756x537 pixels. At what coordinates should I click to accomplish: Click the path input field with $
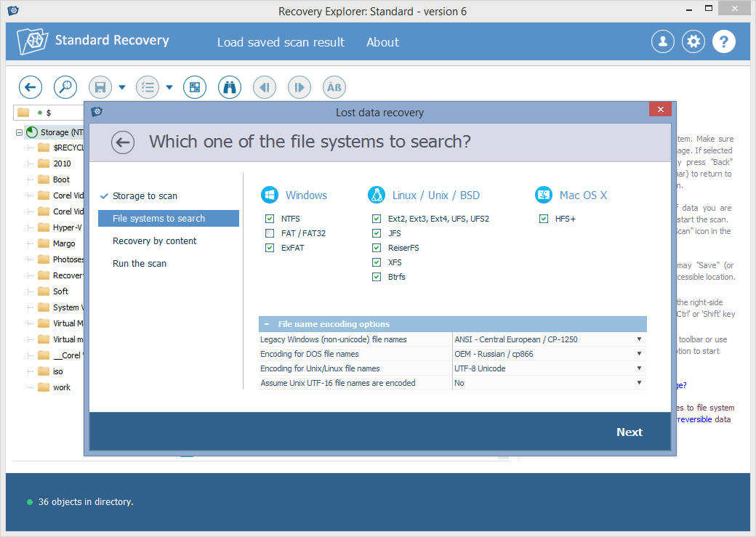(x=49, y=113)
